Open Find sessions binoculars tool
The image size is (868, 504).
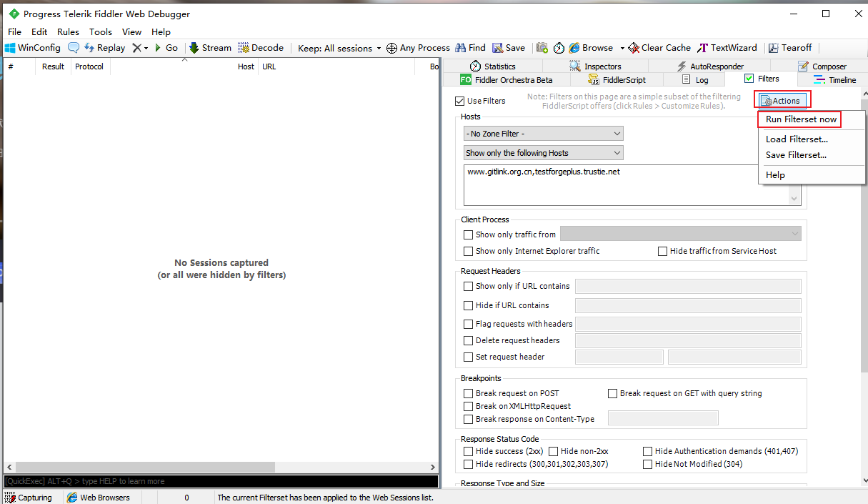[470, 48]
